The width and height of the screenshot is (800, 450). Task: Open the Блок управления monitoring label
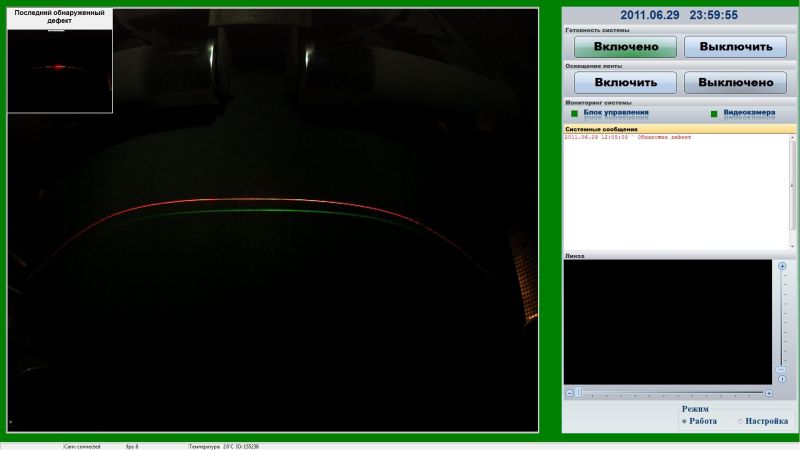pyautogui.click(x=616, y=112)
